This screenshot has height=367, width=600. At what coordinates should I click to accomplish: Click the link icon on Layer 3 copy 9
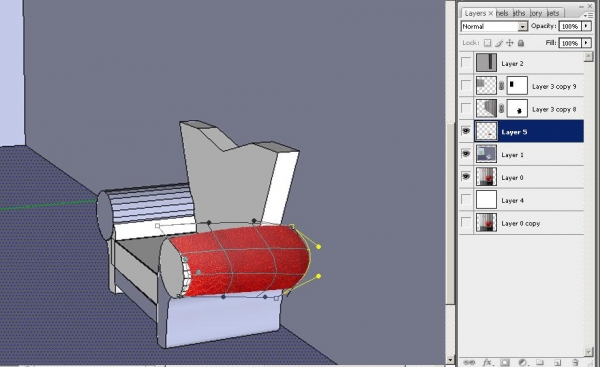point(501,86)
